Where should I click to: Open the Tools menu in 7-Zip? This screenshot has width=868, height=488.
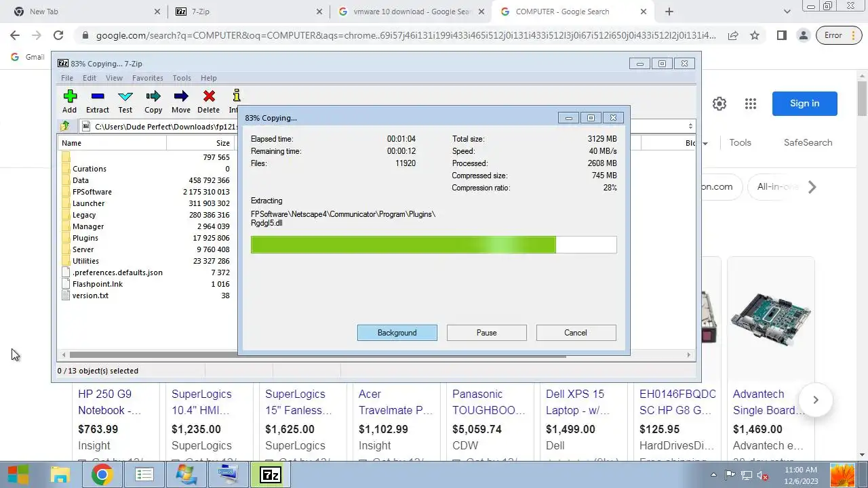182,78
